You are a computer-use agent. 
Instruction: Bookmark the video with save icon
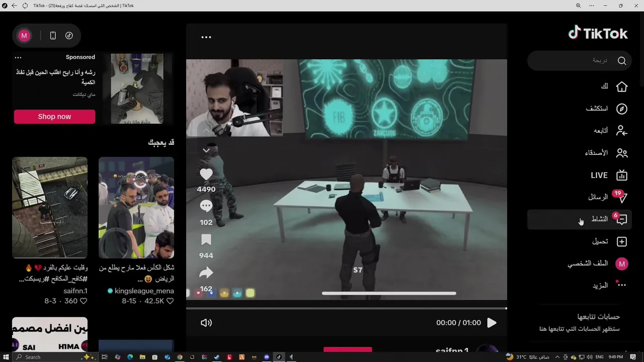[206, 240]
